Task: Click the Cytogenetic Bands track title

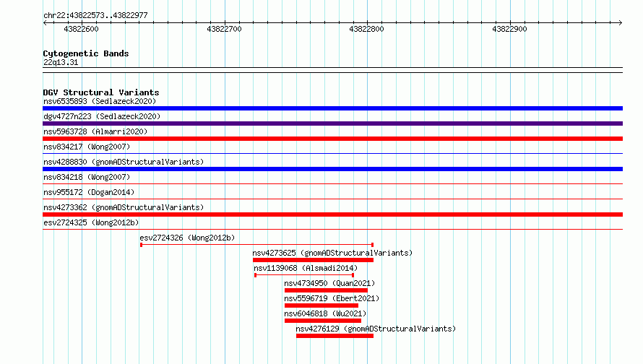Action: [x=86, y=53]
